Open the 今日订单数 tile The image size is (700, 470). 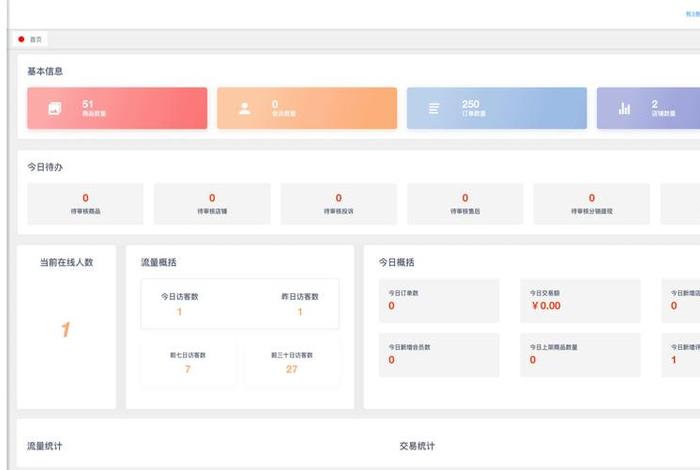tap(439, 301)
